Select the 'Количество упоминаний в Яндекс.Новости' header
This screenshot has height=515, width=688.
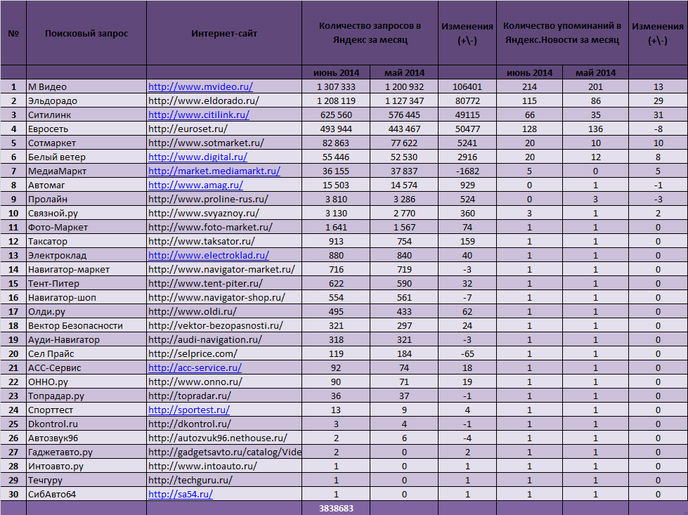561,32
